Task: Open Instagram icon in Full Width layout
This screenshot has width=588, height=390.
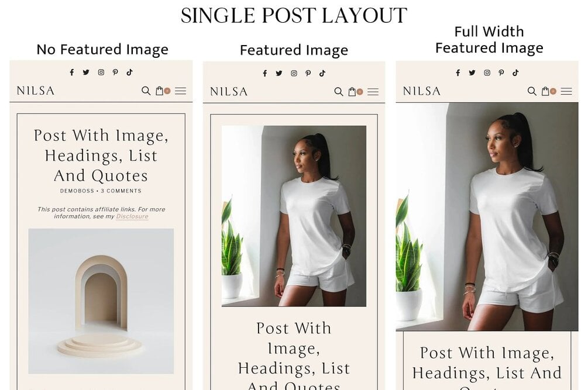Action: click(487, 73)
